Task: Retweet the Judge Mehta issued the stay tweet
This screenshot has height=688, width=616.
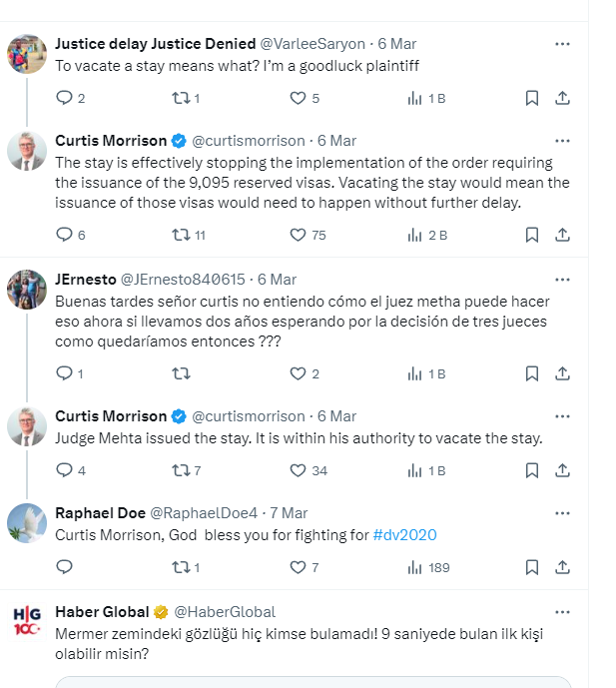Action: (181, 470)
